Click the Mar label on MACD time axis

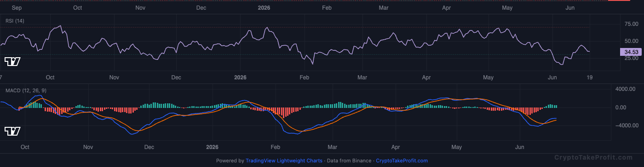click(333, 147)
